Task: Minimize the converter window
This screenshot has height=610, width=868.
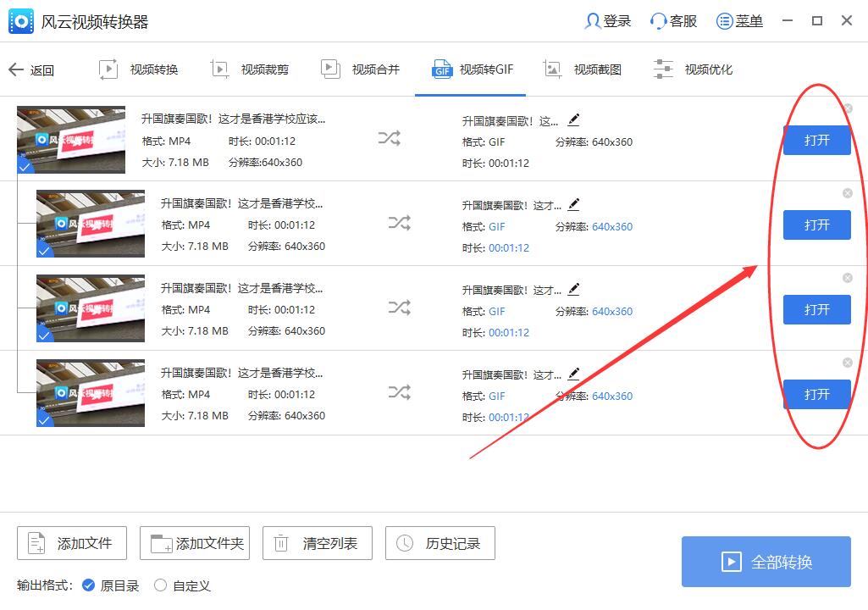Action: point(788,21)
